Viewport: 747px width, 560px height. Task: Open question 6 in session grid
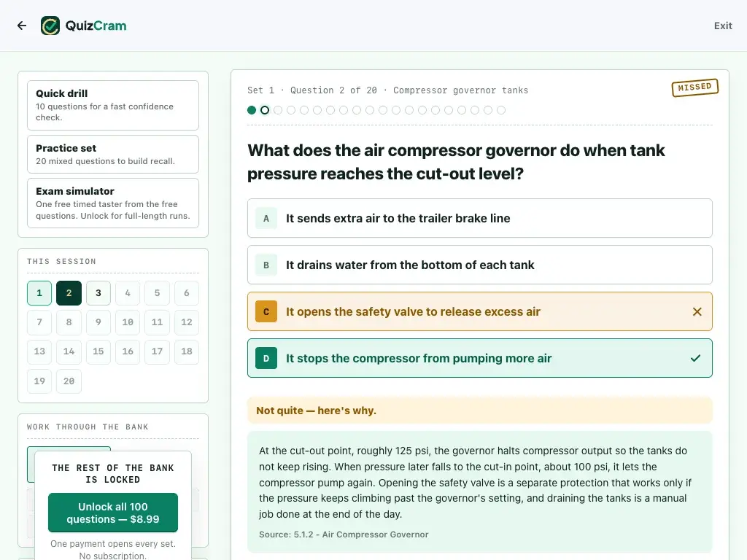(x=187, y=293)
